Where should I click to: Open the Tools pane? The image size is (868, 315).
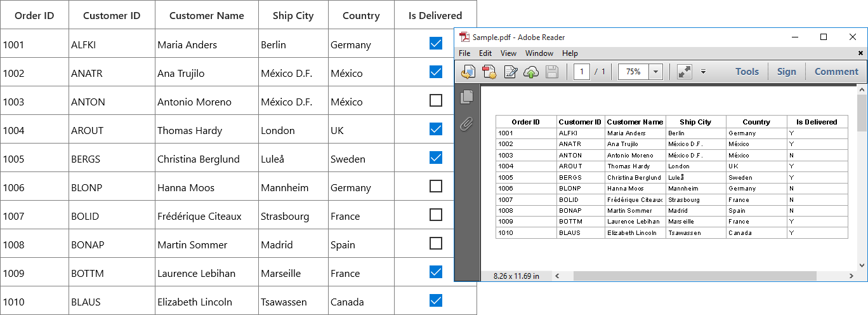click(747, 72)
